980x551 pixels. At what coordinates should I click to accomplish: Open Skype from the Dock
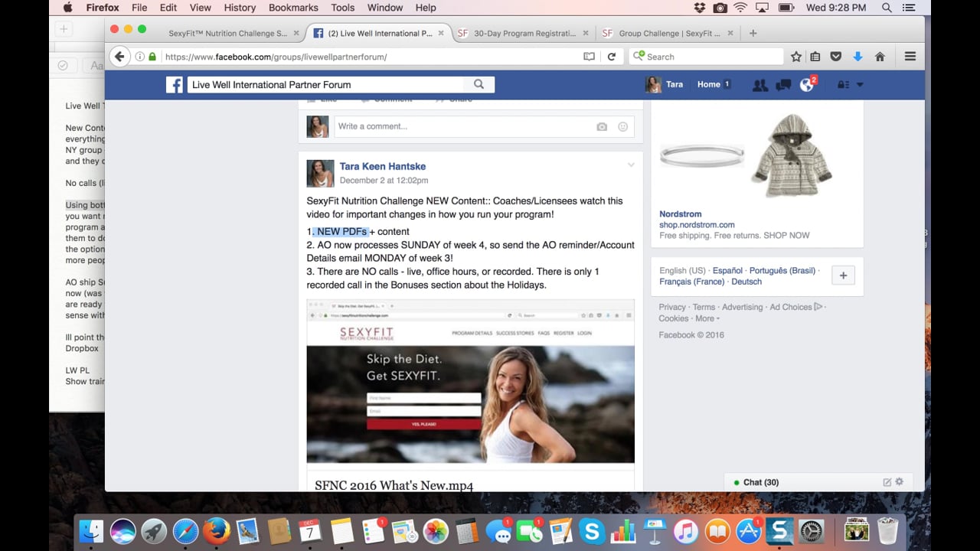coord(591,530)
